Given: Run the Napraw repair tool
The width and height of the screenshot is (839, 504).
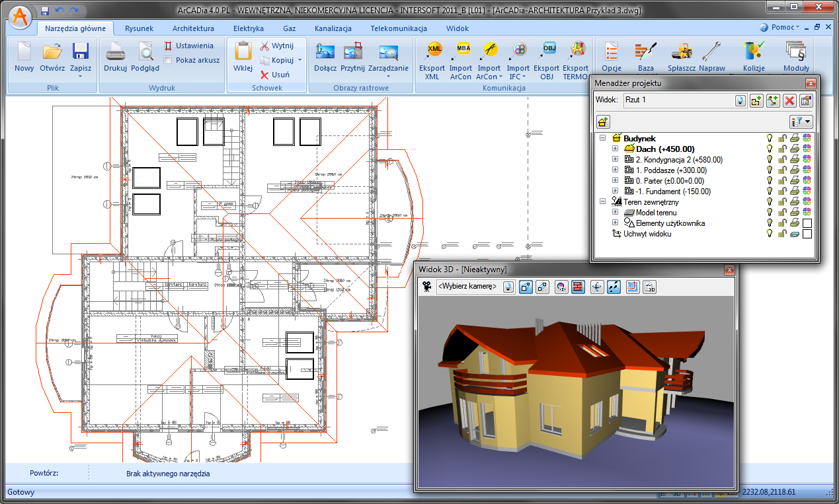Looking at the screenshot, I should (x=713, y=57).
